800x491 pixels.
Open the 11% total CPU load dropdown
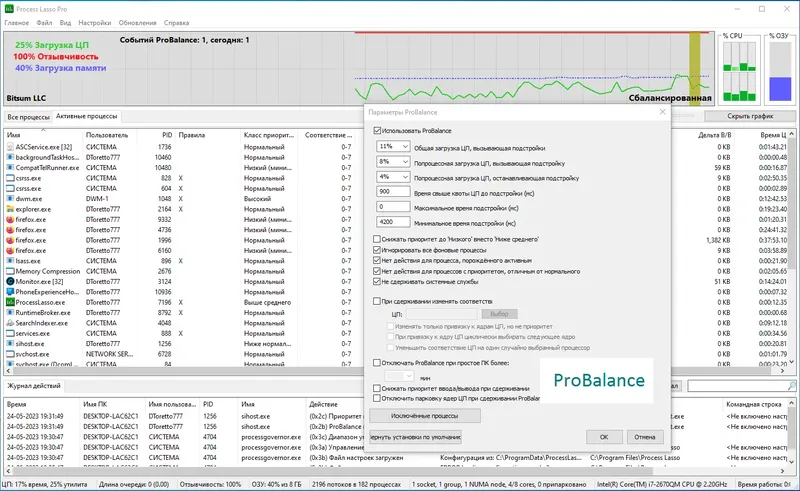point(393,146)
